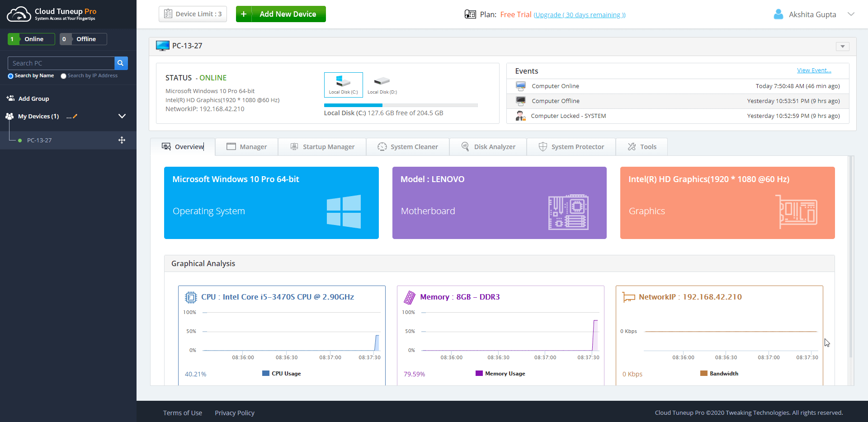Select the Search by Name radio button

click(10, 76)
